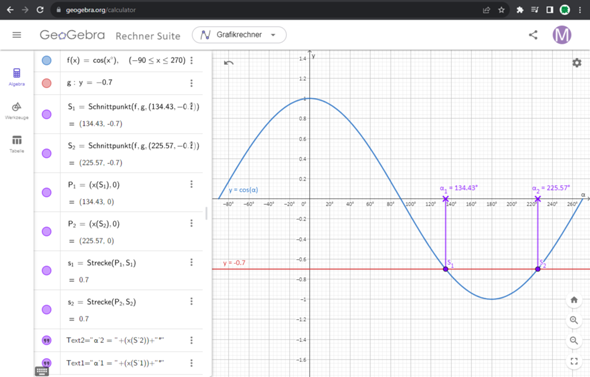Open more options for P₁ row
The width and height of the screenshot is (590, 377).
point(192,184)
